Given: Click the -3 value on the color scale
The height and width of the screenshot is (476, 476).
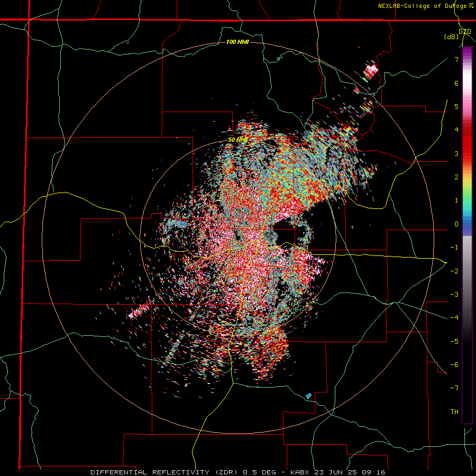Looking at the screenshot, I should [454, 295].
